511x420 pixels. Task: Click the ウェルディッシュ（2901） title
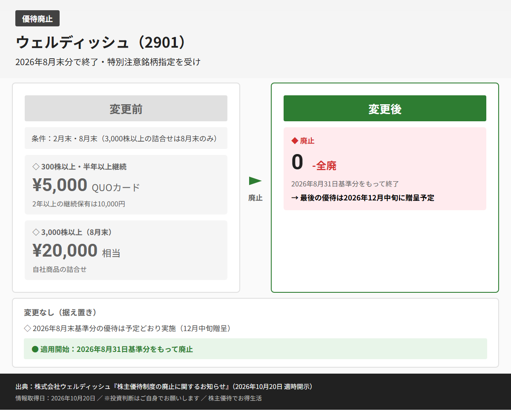(101, 42)
